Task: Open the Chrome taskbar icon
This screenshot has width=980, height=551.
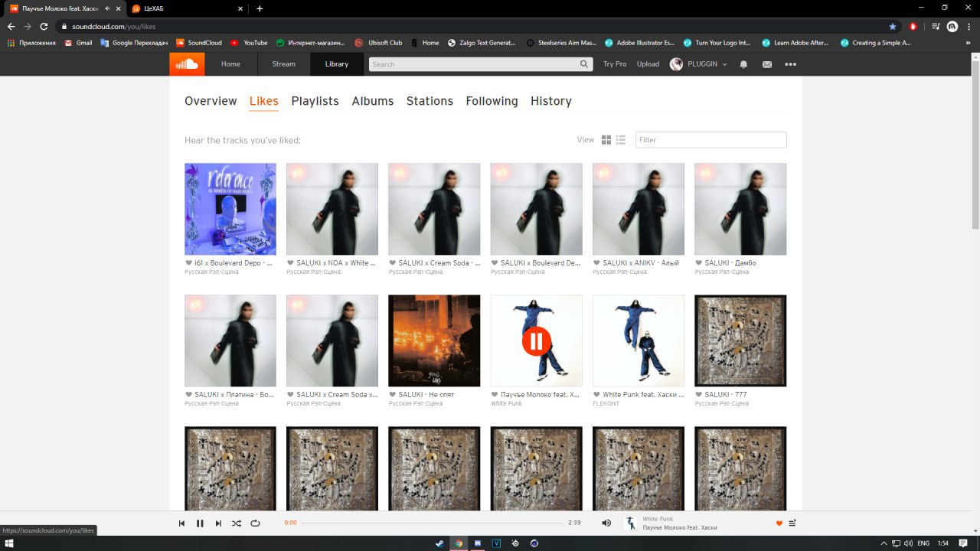Action: pyautogui.click(x=459, y=543)
